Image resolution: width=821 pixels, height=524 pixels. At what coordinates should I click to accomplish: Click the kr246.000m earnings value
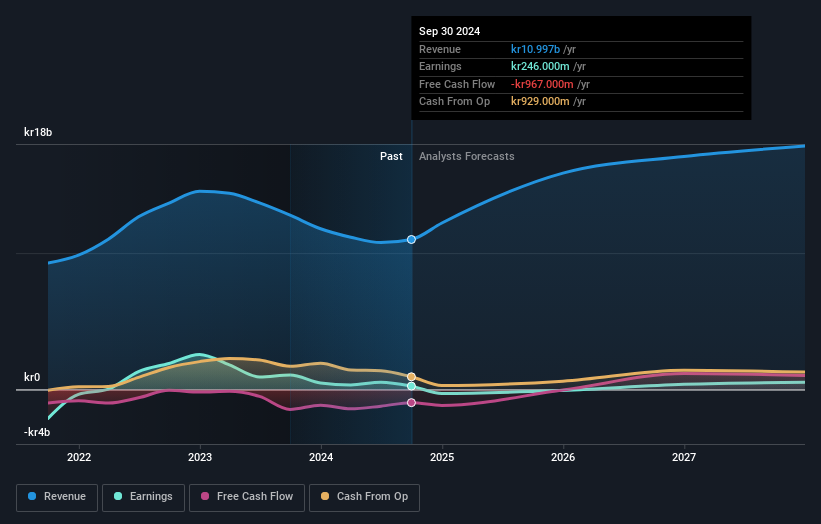[x=540, y=66]
